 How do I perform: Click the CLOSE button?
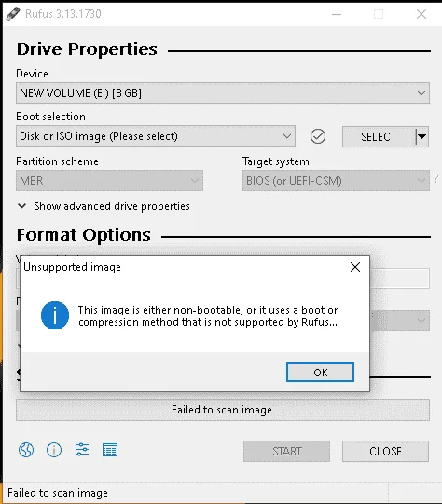[385, 452]
